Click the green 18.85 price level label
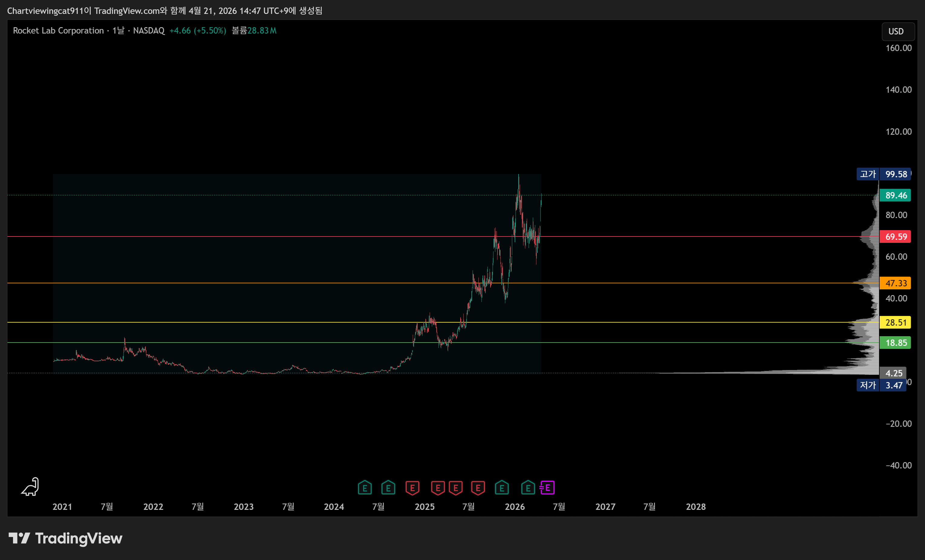Screen dimensions: 925x560 point(895,343)
